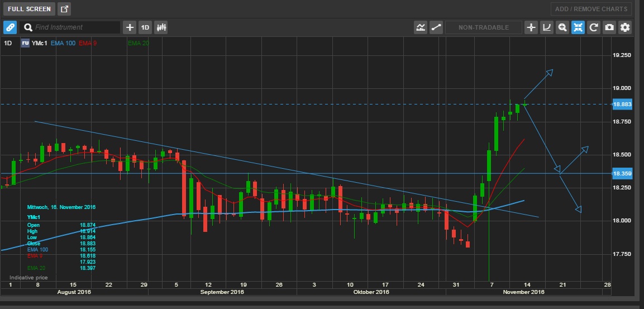This screenshot has height=309, width=644.
Task: Open the 1D time period selector
Action: pyautogui.click(x=145, y=27)
